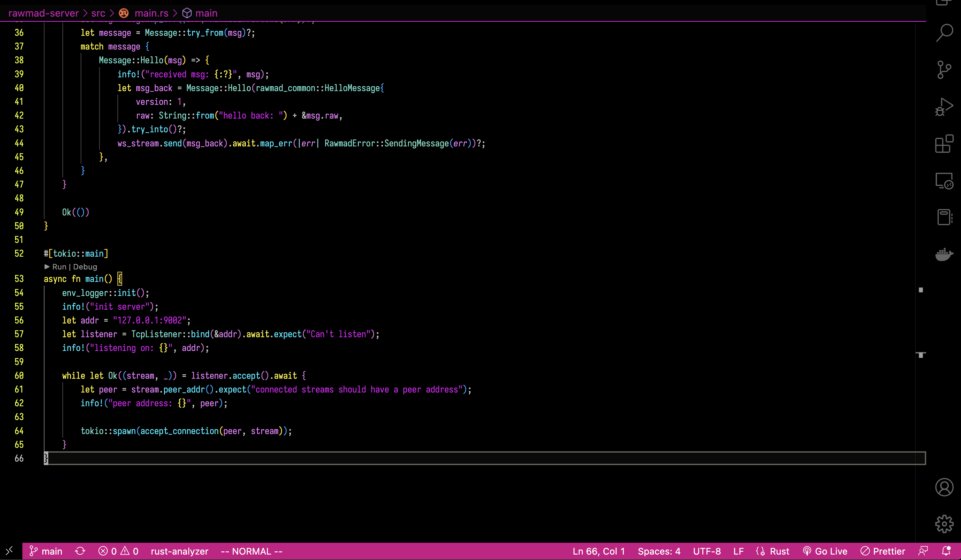
Task: Click the Run code lens above main
Action: [59, 267]
